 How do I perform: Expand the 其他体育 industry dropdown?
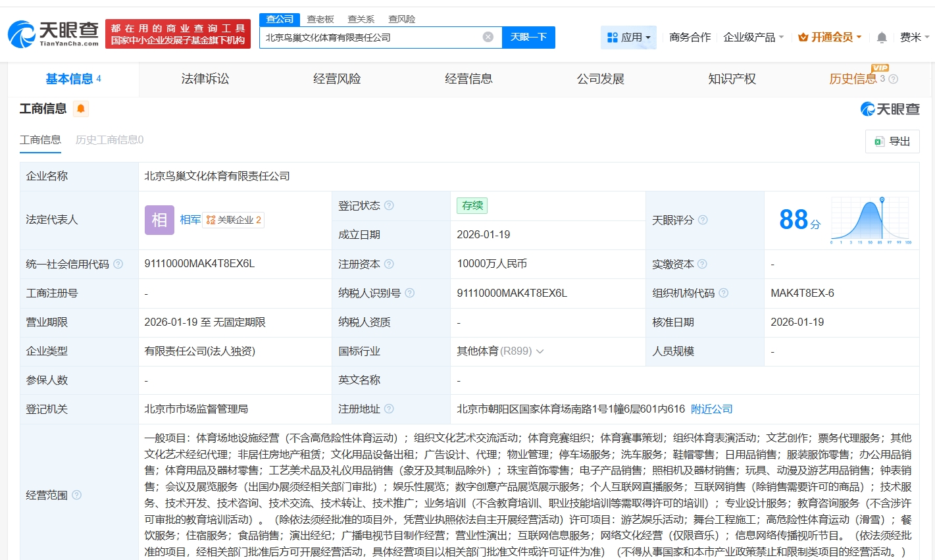540,351
